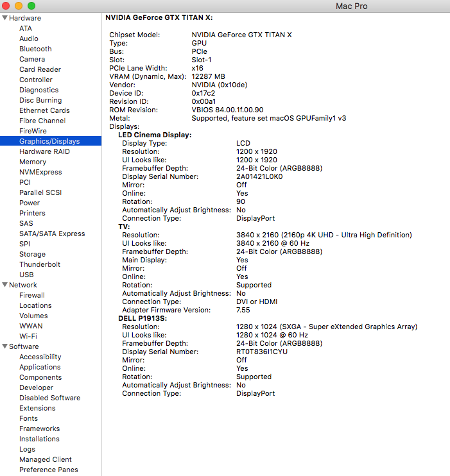Collapse the Software section triangle
The height and width of the screenshot is (476, 450).
[5, 346]
